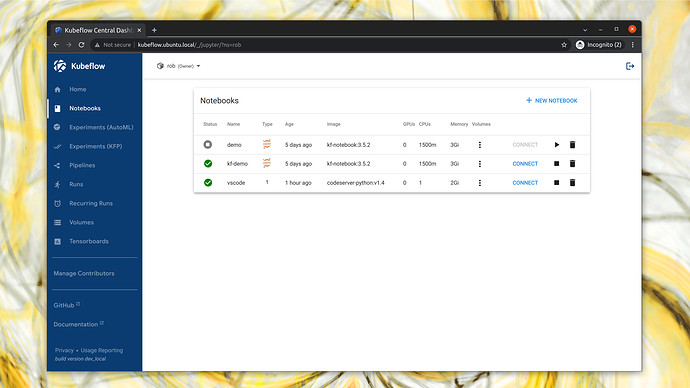Click the Jupyter type icon for demo
The height and width of the screenshot is (388, 690).
click(267, 144)
